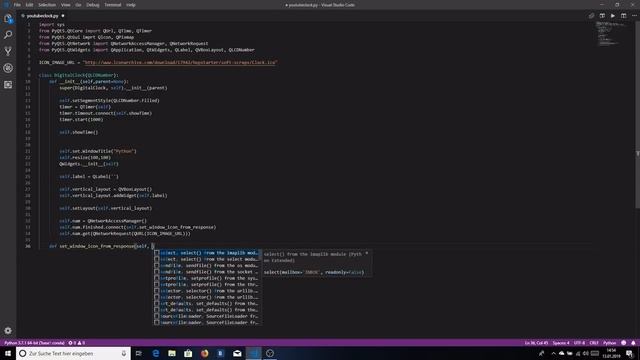Pick sendfile() from the socket suggestion

point(207,272)
